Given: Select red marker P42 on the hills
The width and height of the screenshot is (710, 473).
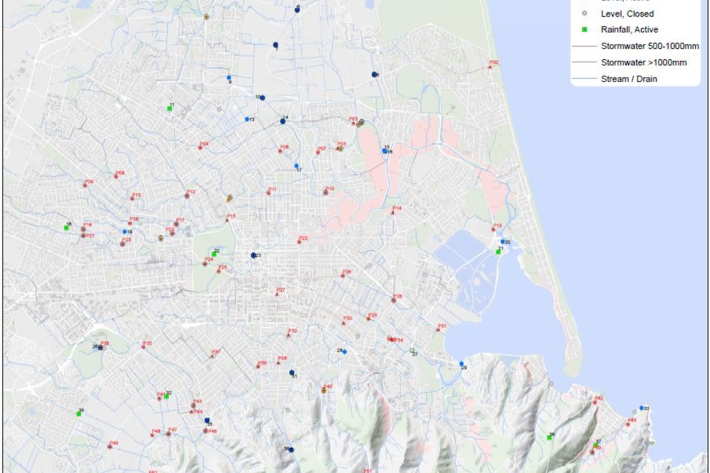Looking at the screenshot, I should point(596,402).
